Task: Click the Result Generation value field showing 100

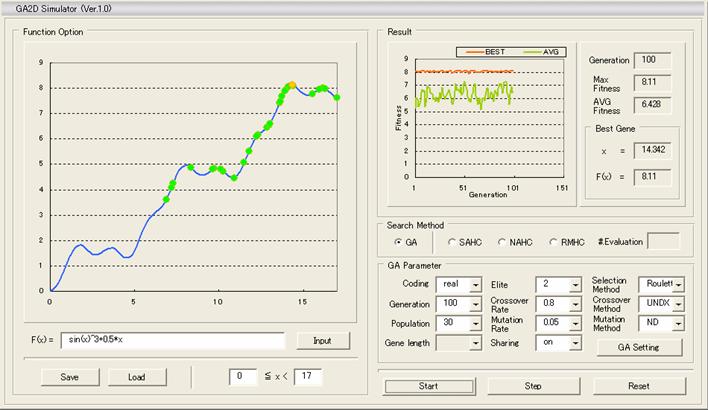Action: tap(652, 60)
